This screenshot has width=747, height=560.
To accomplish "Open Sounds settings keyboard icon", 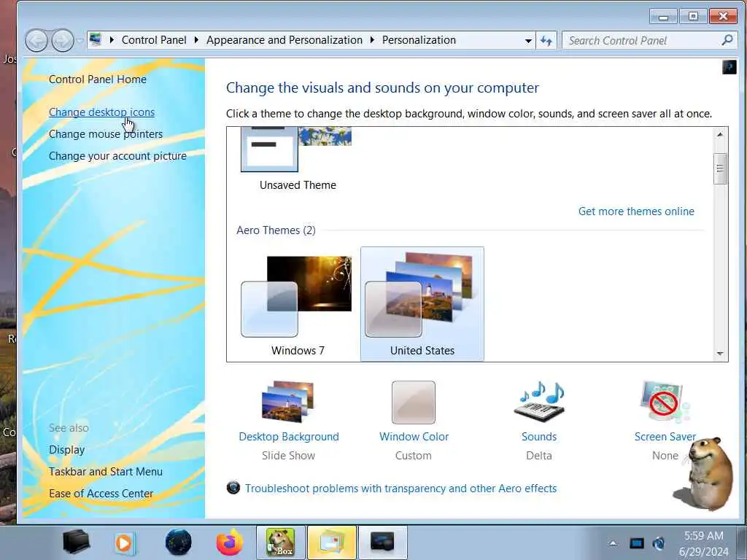I will pyautogui.click(x=539, y=402).
